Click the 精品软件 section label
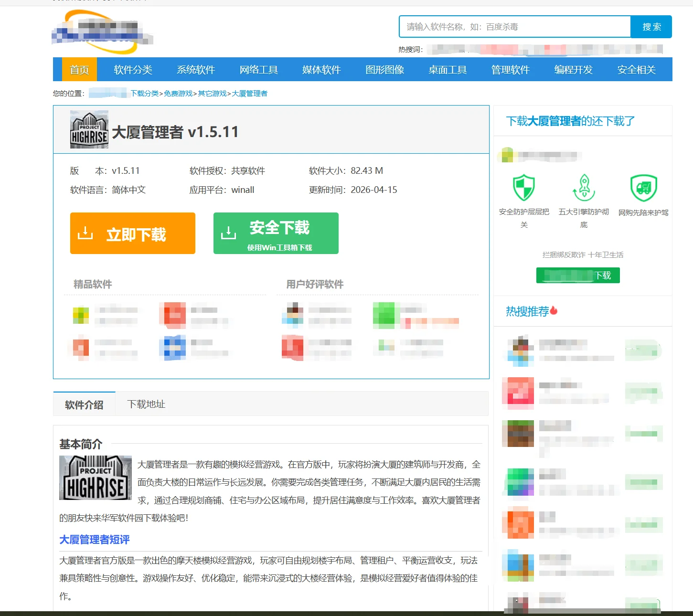 (93, 284)
